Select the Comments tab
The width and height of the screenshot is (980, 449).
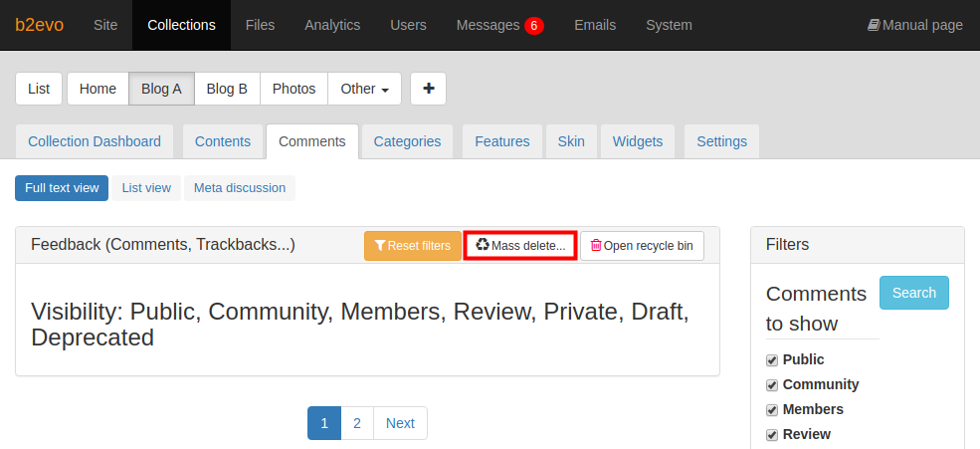click(311, 141)
